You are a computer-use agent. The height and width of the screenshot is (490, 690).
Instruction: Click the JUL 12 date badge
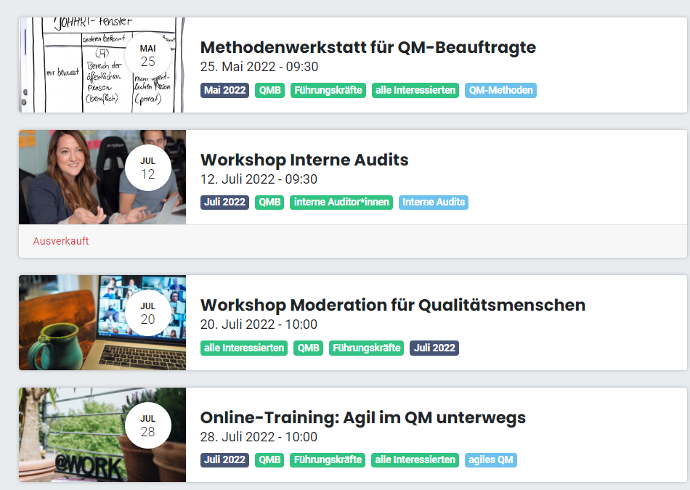tap(148, 168)
